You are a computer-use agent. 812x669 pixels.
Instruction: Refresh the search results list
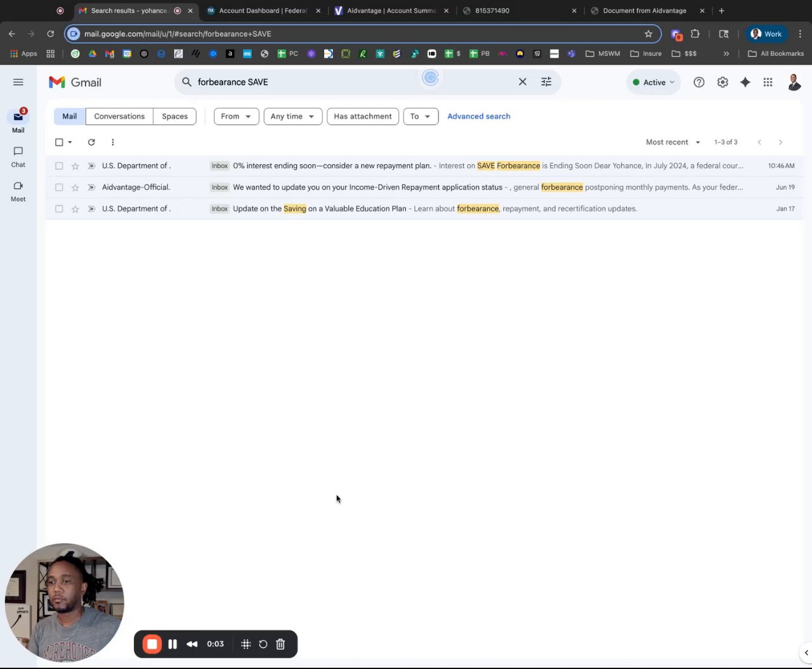click(91, 142)
